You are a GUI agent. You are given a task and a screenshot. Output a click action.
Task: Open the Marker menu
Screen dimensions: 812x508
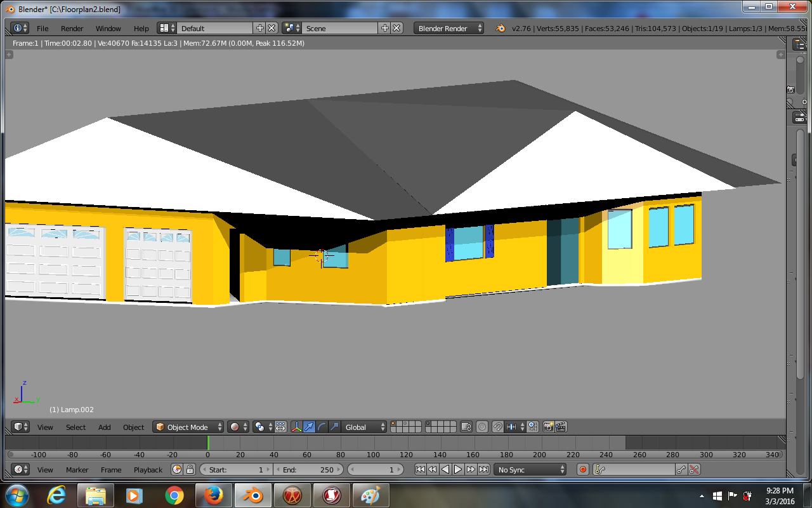click(x=77, y=470)
